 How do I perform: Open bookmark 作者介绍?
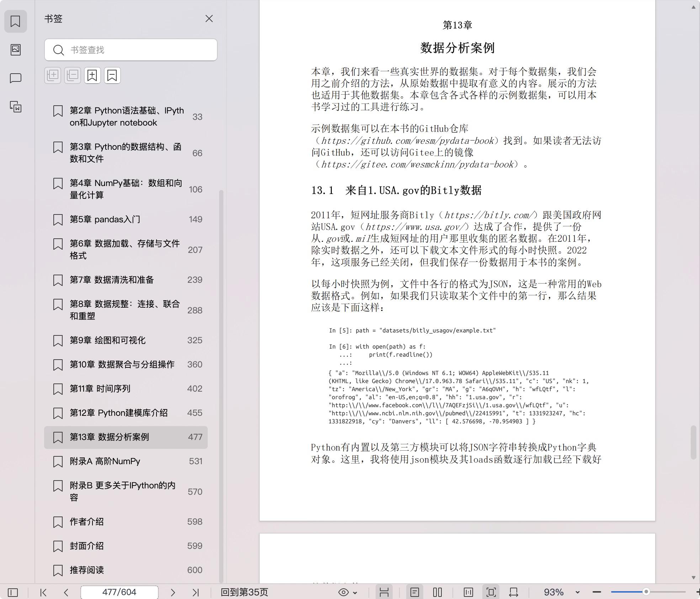[126, 522]
